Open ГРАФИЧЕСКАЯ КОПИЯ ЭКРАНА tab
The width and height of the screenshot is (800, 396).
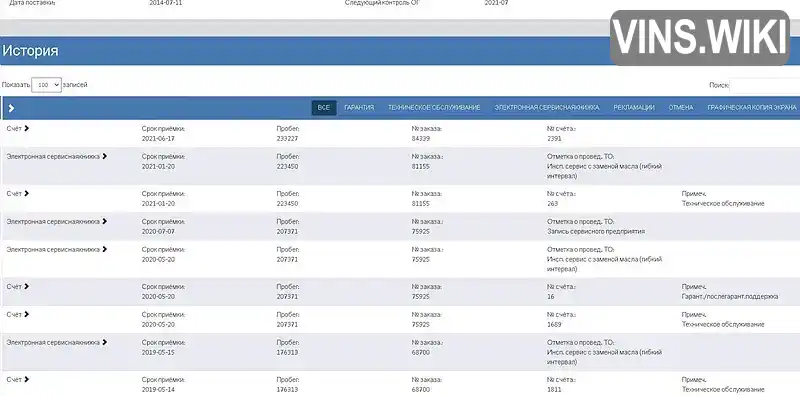(x=752, y=108)
